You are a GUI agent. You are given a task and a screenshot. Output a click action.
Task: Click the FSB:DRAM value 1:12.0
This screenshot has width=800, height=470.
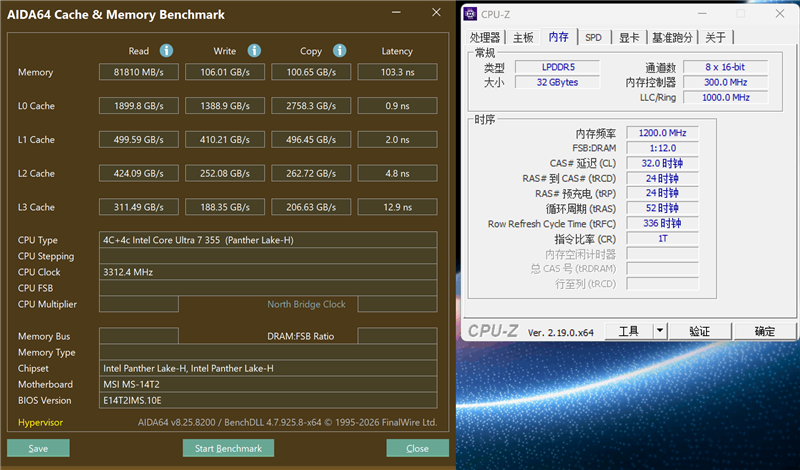coord(662,148)
